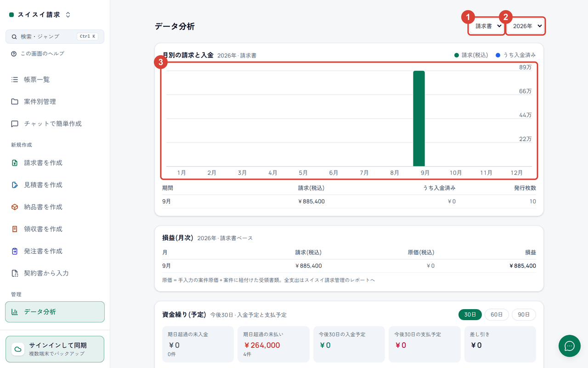
Task: Select データ分析 in the sidebar
Action: (x=55, y=312)
